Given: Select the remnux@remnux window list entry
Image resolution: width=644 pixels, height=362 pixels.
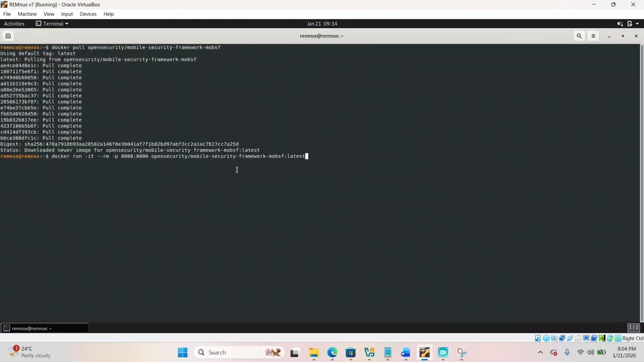Looking at the screenshot, I should tap(44, 328).
